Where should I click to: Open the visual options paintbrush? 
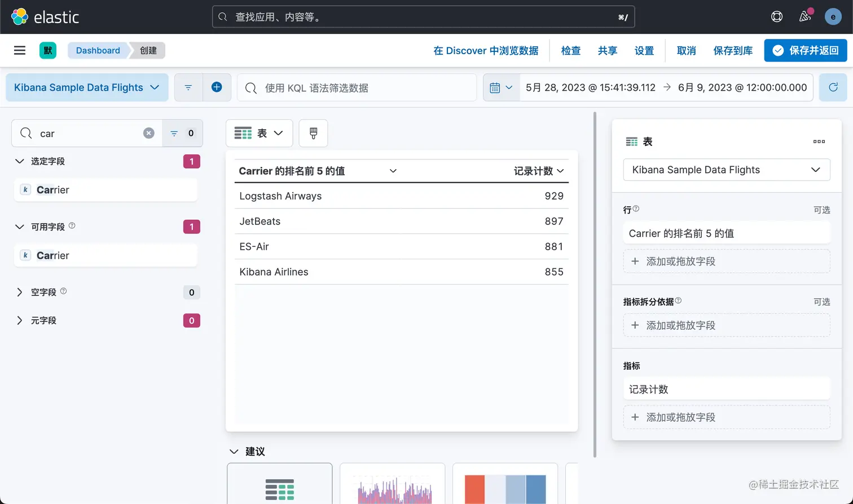(313, 133)
